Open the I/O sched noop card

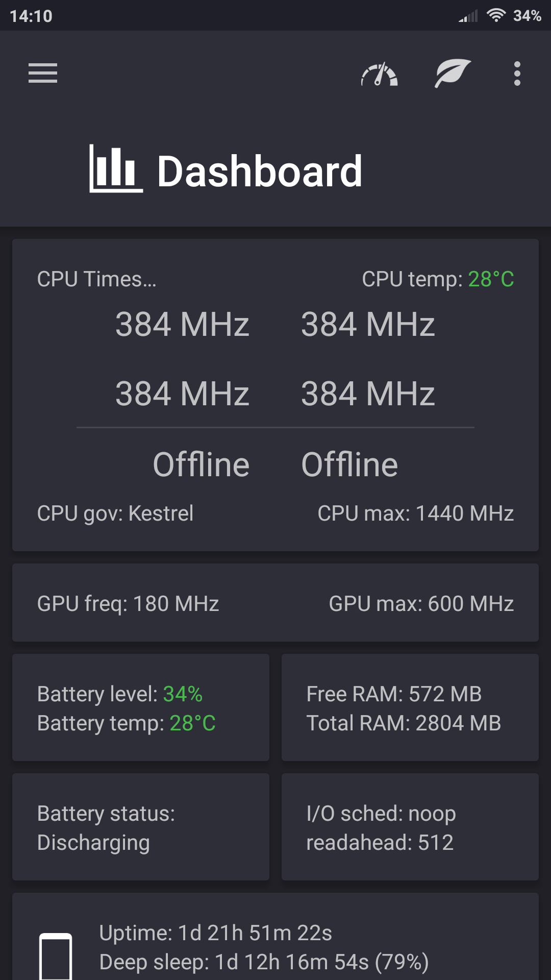(410, 827)
